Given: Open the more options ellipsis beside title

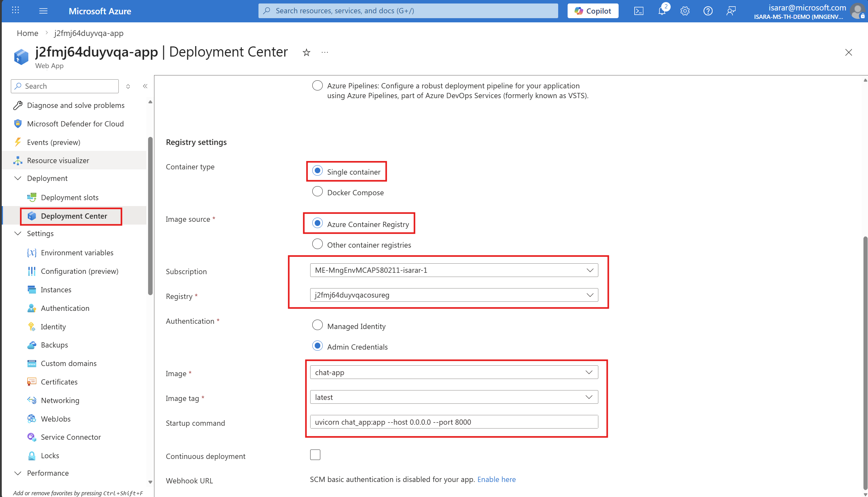Looking at the screenshot, I should click(325, 52).
